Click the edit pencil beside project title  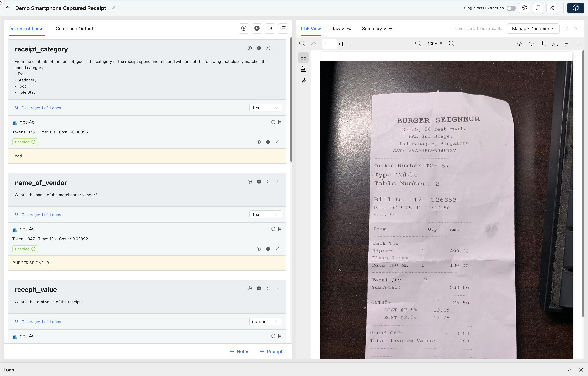click(114, 8)
